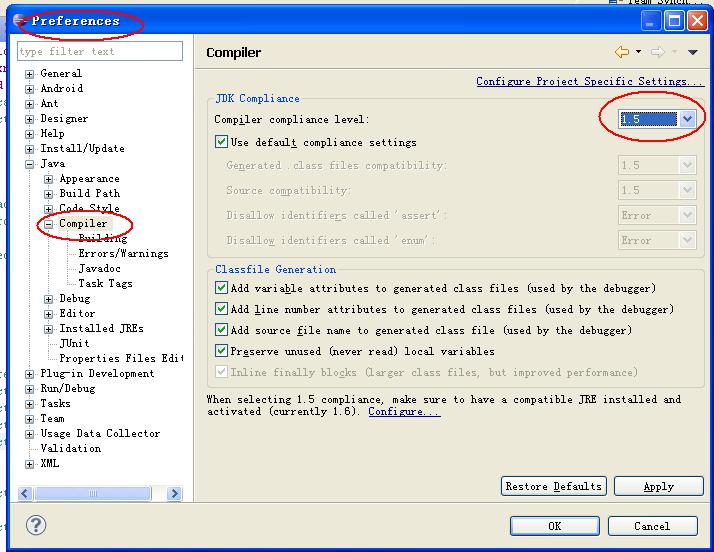The image size is (714, 552).
Task: Click the Cancel button
Action: [653, 526]
